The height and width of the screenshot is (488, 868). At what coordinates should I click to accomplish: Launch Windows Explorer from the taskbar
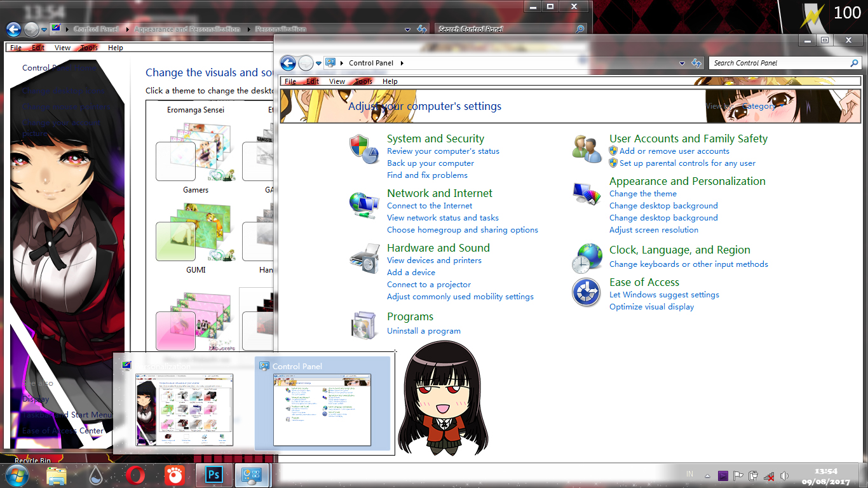tap(57, 476)
